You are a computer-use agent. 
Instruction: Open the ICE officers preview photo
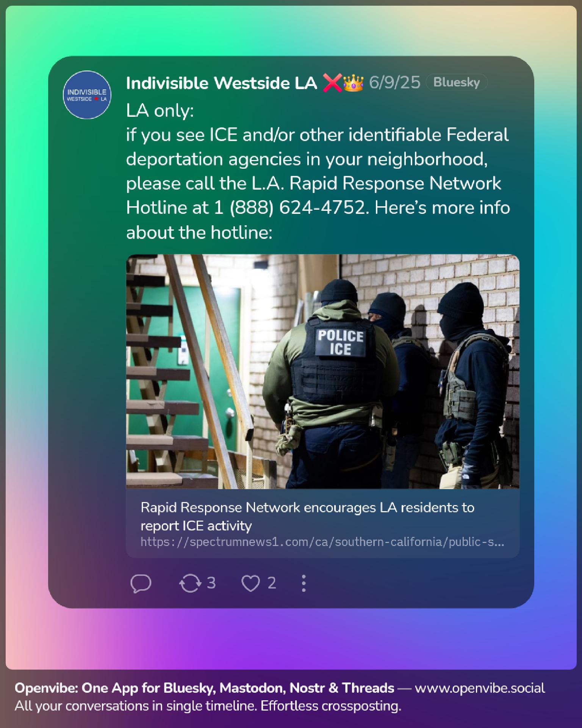coord(322,371)
